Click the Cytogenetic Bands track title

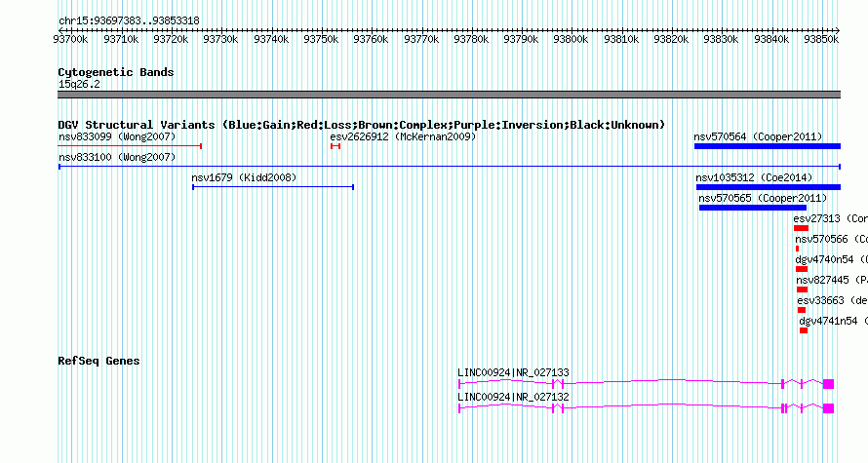pyautogui.click(x=116, y=72)
